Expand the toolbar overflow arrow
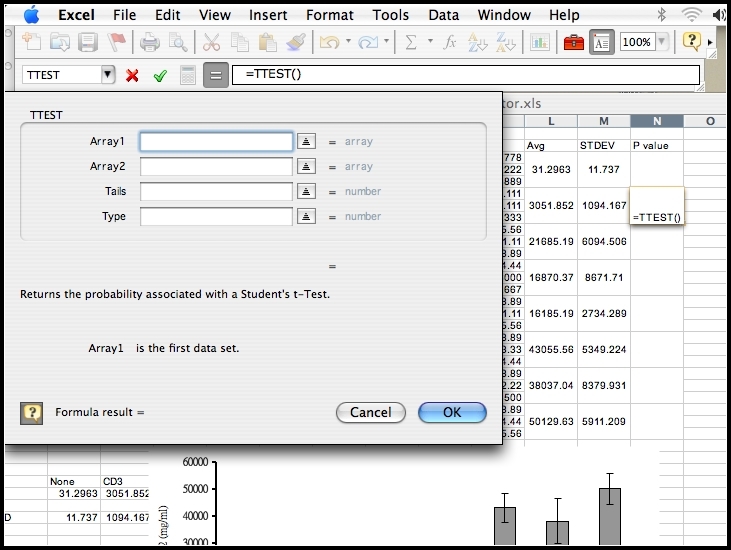The height and width of the screenshot is (550, 731). click(x=710, y=42)
